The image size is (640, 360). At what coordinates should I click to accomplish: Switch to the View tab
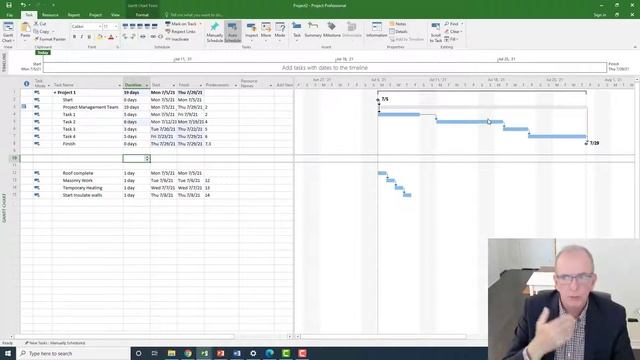pyautogui.click(x=115, y=15)
